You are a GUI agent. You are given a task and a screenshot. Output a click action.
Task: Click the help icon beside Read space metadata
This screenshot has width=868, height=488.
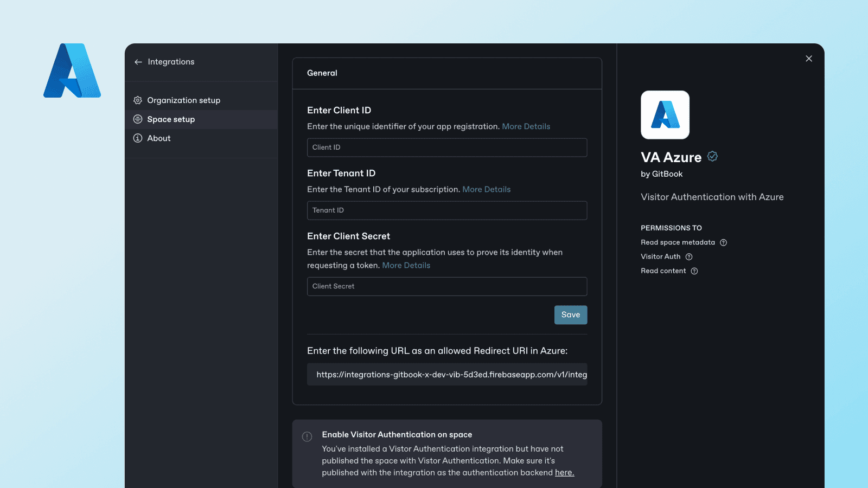(x=723, y=242)
